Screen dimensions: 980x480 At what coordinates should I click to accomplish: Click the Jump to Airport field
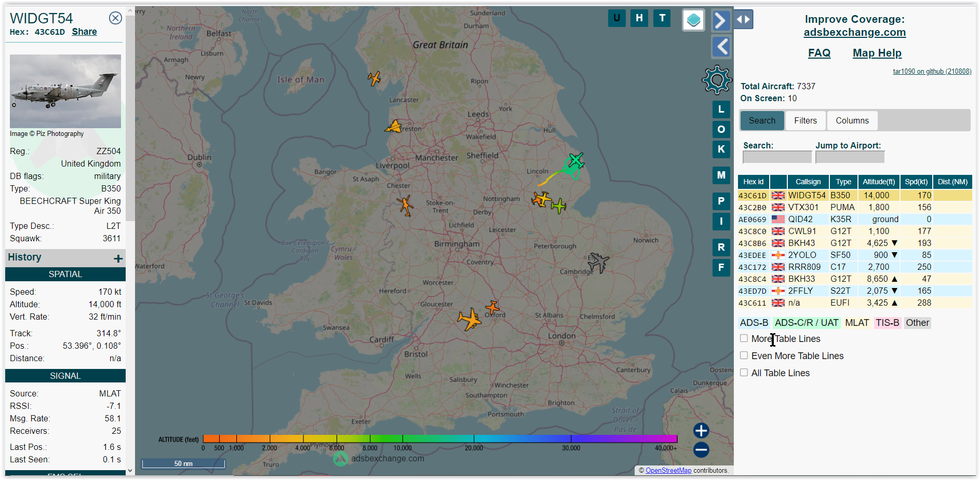tap(850, 157)
